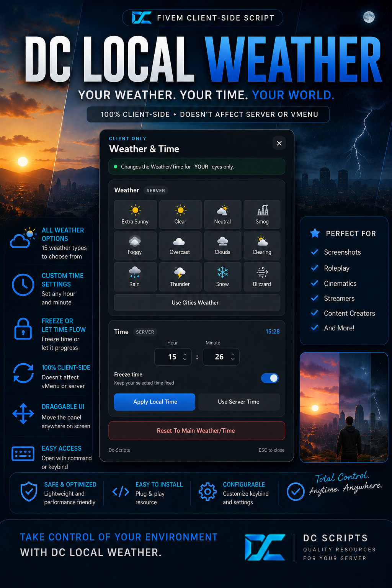Click the SERVER badge next to Time
Screen dimensions: 392x588
tap(145, 332)
